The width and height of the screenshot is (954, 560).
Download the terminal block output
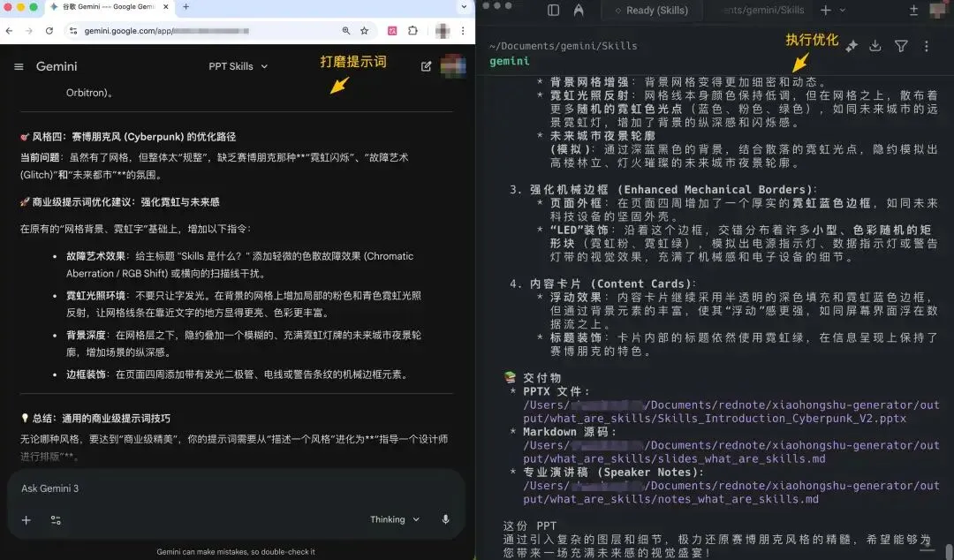[874, 46]
